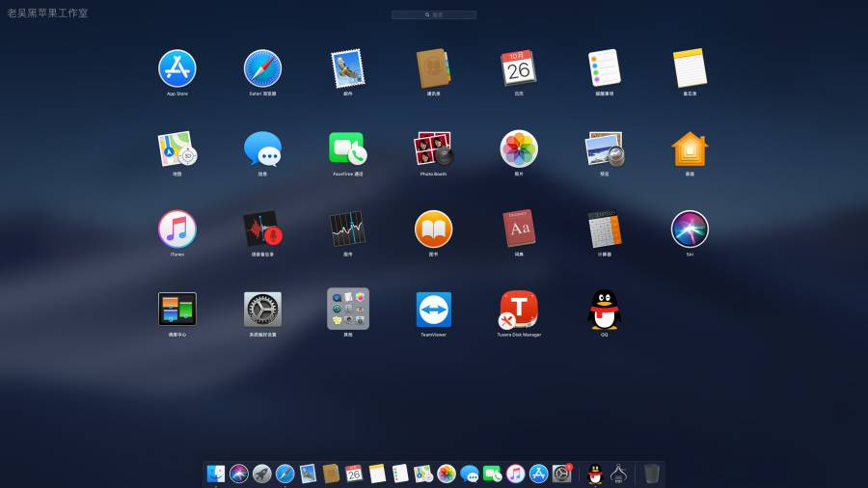Open App Store from the Launchpad grid
868x488 pixels.
pyautogui.click(x=177, y=68)
